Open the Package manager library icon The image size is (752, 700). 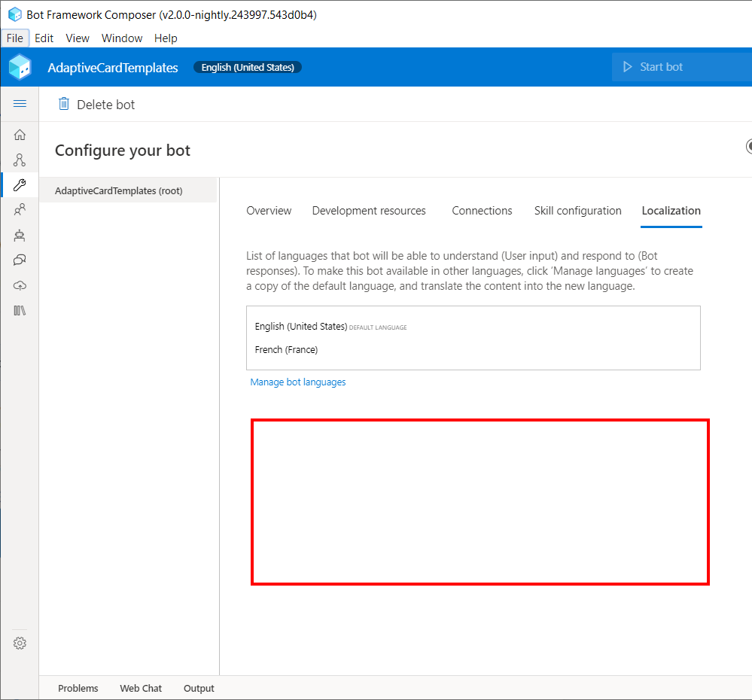(20, 311)
